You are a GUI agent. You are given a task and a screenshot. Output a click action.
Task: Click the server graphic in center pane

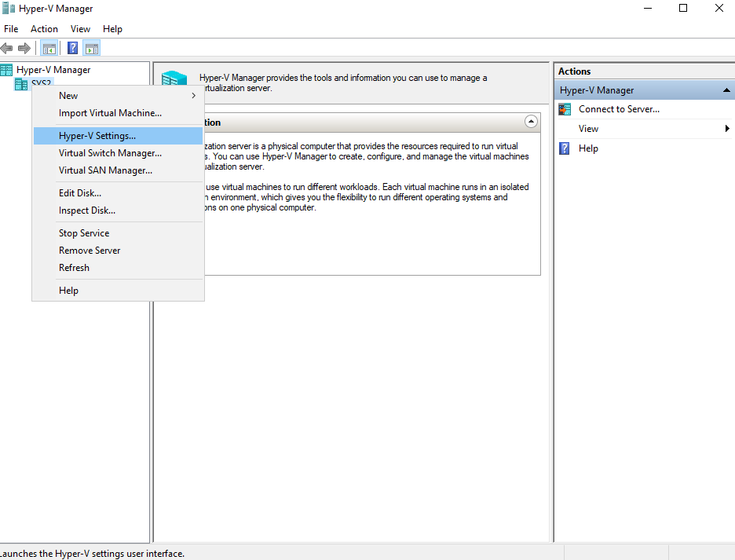(174, 78)
